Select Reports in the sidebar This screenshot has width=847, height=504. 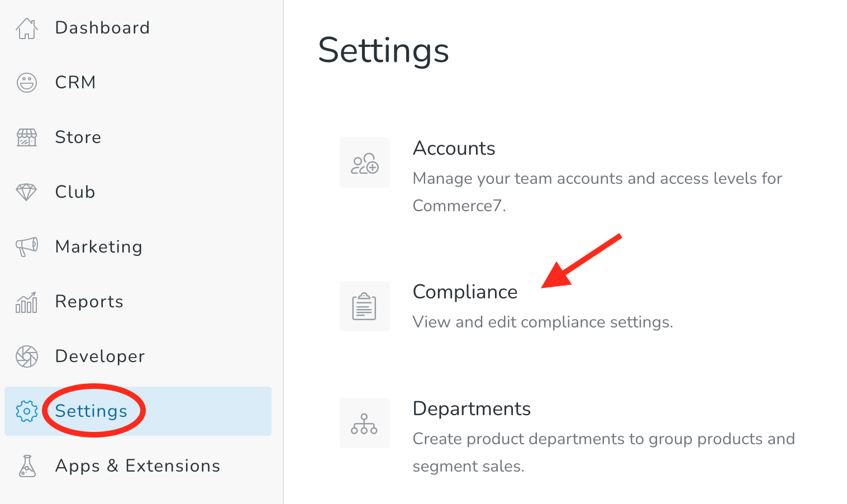click(x=89, y=302)
